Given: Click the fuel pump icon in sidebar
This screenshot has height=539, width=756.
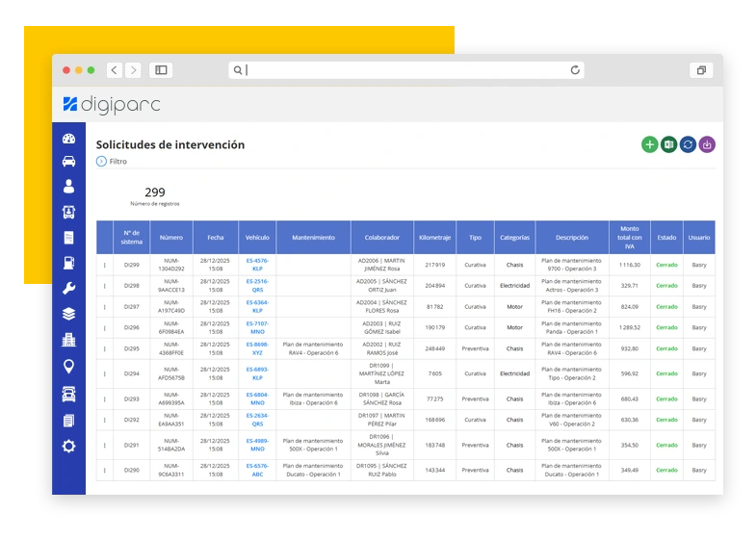Looking at the screenshot, I should [x=68, y=262].
